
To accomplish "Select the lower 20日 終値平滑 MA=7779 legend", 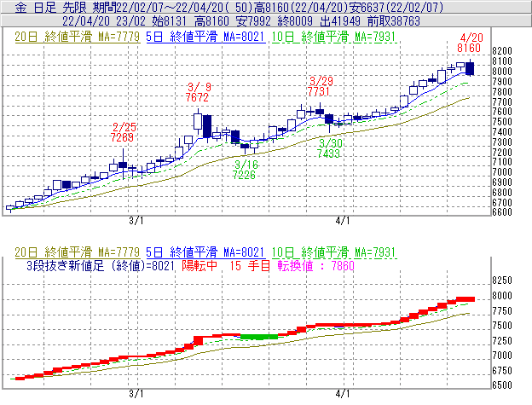I will pyautogui.click(x=77, y=252).
